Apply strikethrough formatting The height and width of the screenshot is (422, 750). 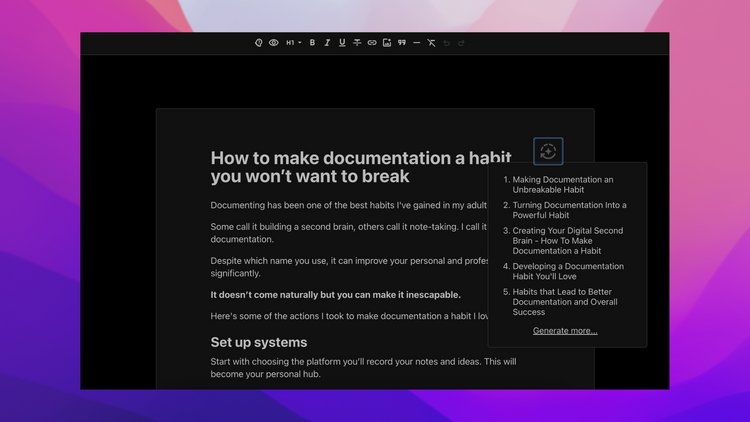(x=357, y=43)
